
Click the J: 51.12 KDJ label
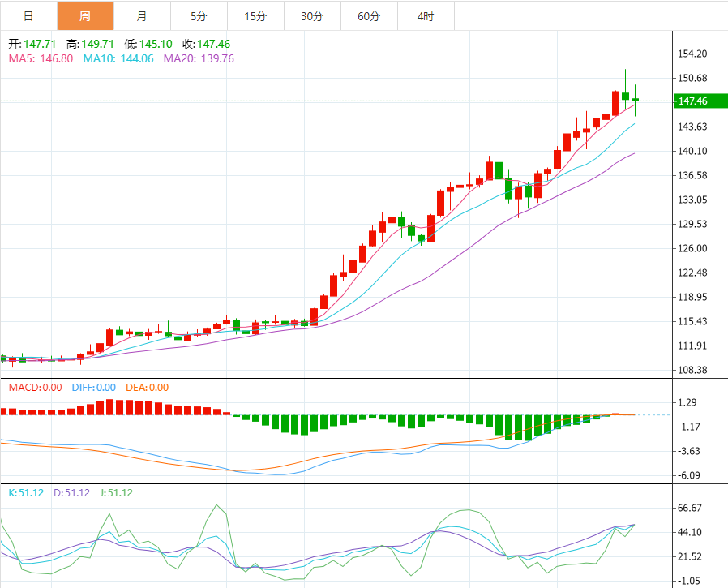click(114, 493)
